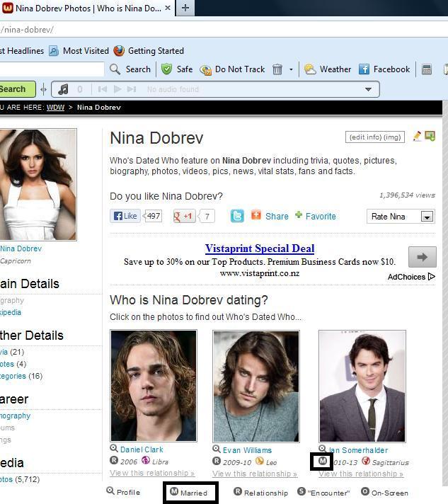Click the play audio control
This screenshot has width=448, height=504.
[x=117, y=89]
